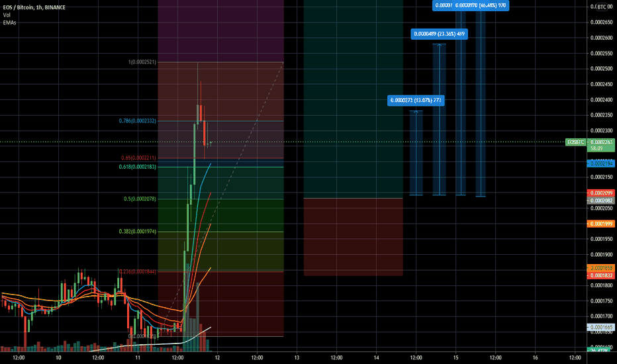
Task: Click the orange price tag 0.0001858
Action: tap(601, 267)
